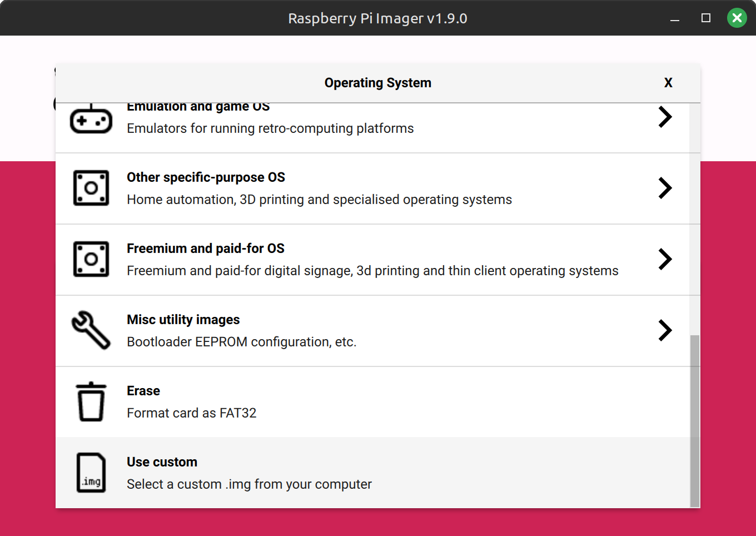Click 'Format card as FAT32' text

191,413
